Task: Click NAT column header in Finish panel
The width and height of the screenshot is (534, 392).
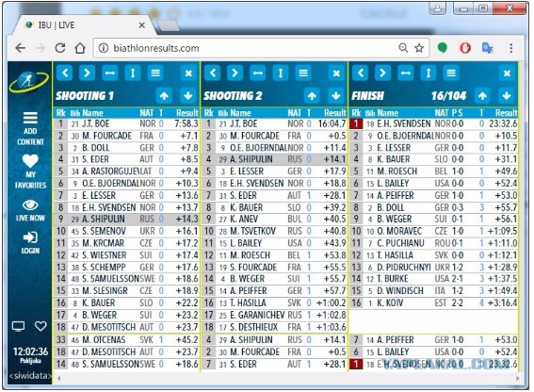Action: point(442,113)
